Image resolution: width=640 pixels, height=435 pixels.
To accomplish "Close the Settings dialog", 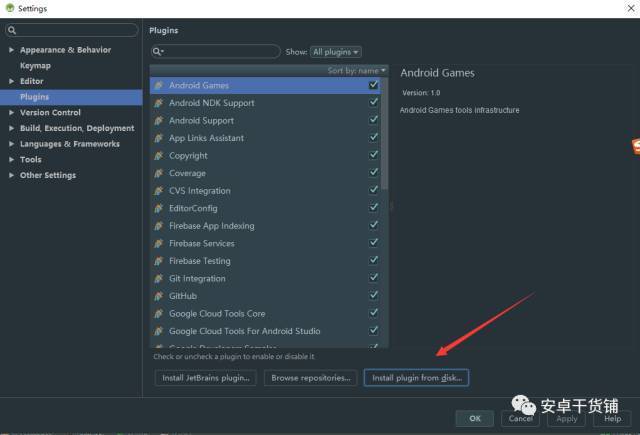I will point(631,8).
